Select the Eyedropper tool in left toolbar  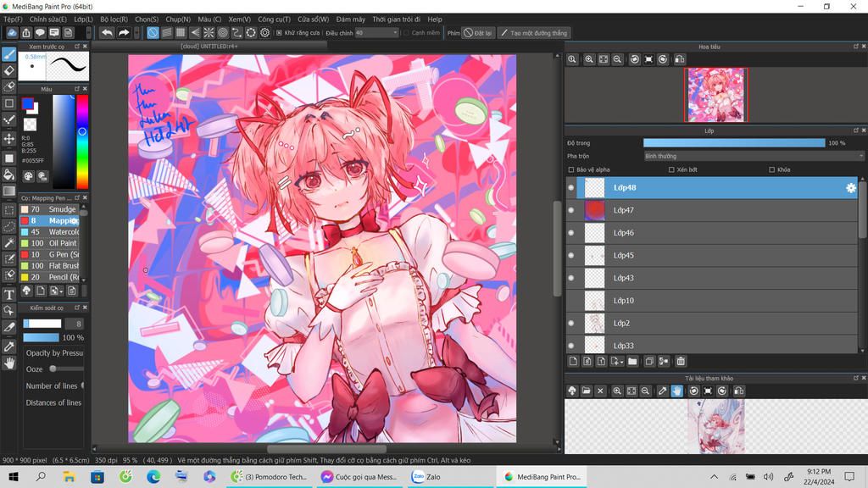click(x=8, y=347)
